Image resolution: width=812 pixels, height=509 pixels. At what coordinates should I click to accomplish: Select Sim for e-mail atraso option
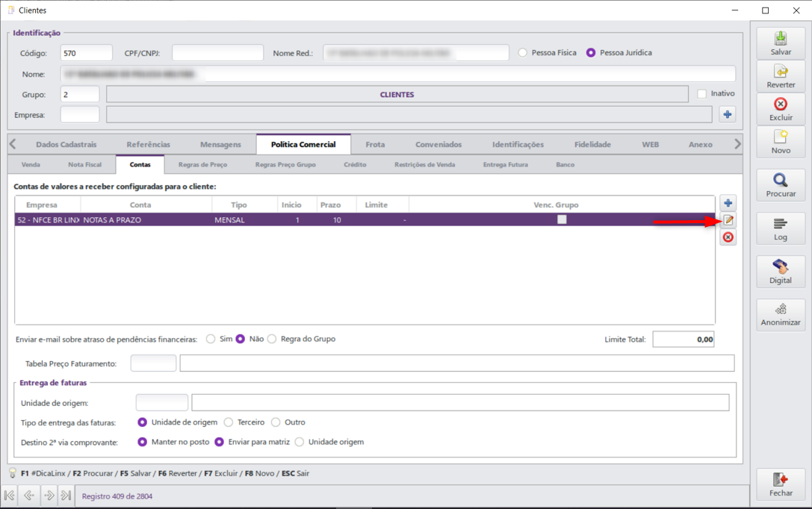pyautogui.click(x=210, y=339)
